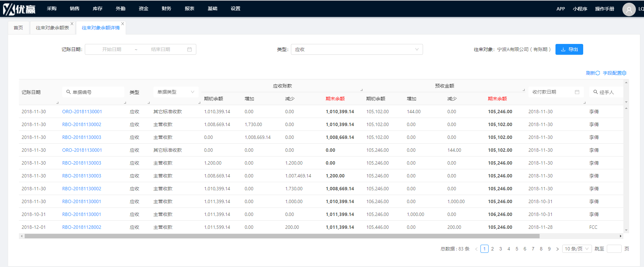Viewport: 644px width, 267px height.
Task: Switch to the 首页 tab
Action: (x=18, y=28)
